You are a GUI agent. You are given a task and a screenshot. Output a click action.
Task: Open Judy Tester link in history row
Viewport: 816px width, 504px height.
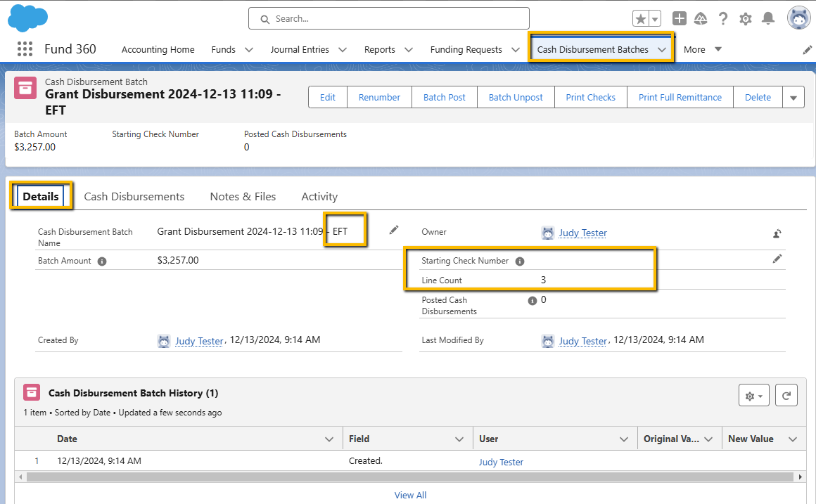[x=501, y=462]
